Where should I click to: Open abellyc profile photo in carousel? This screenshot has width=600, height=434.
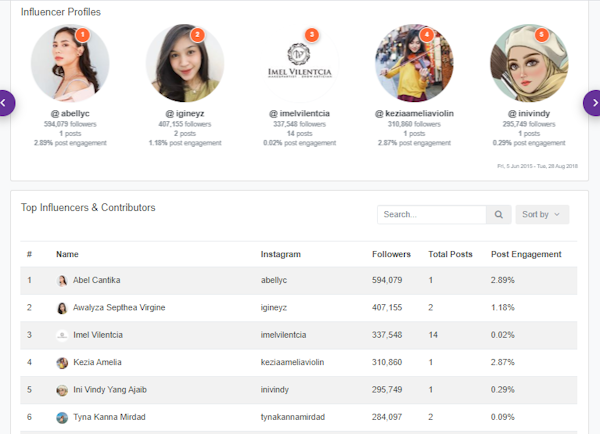(x=70, y=63)
